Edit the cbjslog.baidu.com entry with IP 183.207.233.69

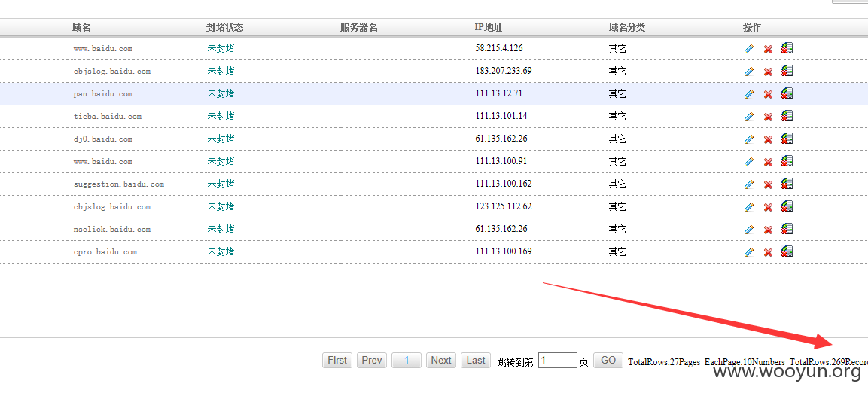(x=749, y=72)
